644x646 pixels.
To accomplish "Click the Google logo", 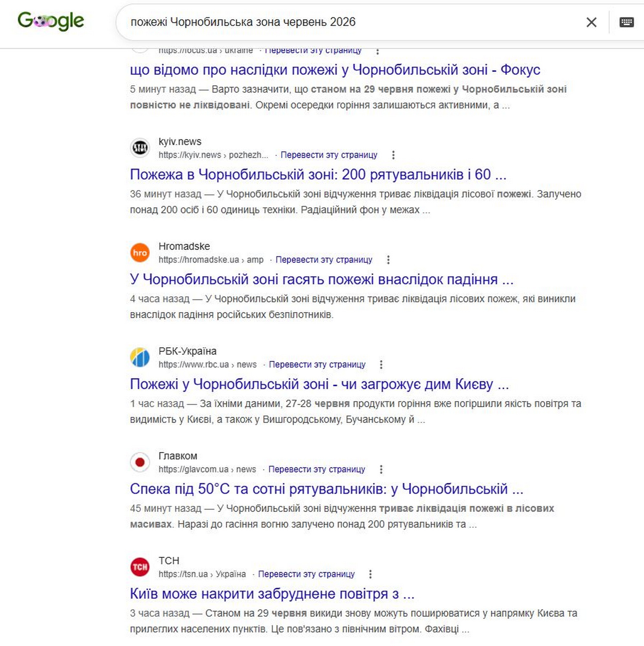I will (x=51, y=21).
